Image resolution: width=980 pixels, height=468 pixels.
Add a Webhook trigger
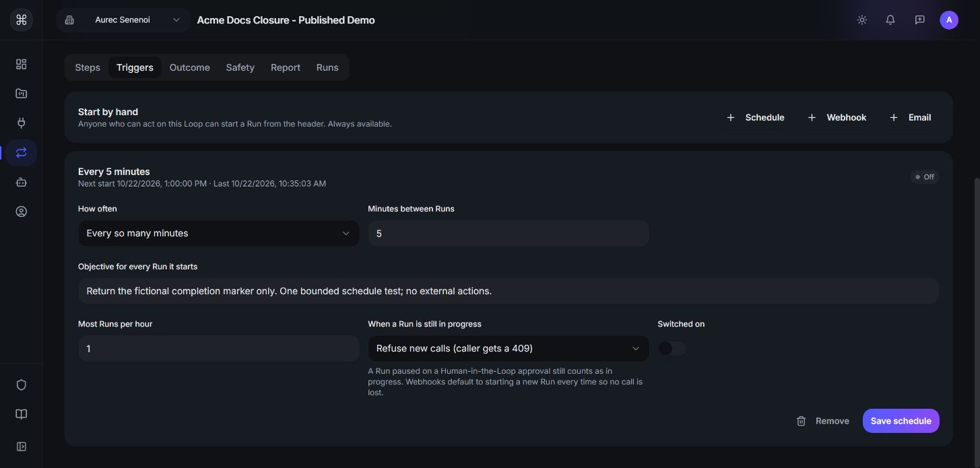837,117
